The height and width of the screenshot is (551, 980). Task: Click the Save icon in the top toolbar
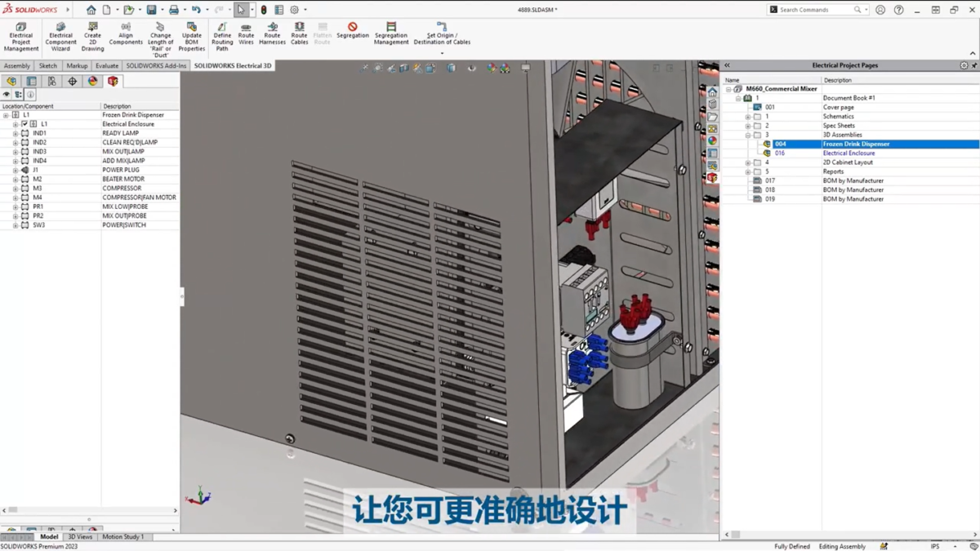[151, 10]
